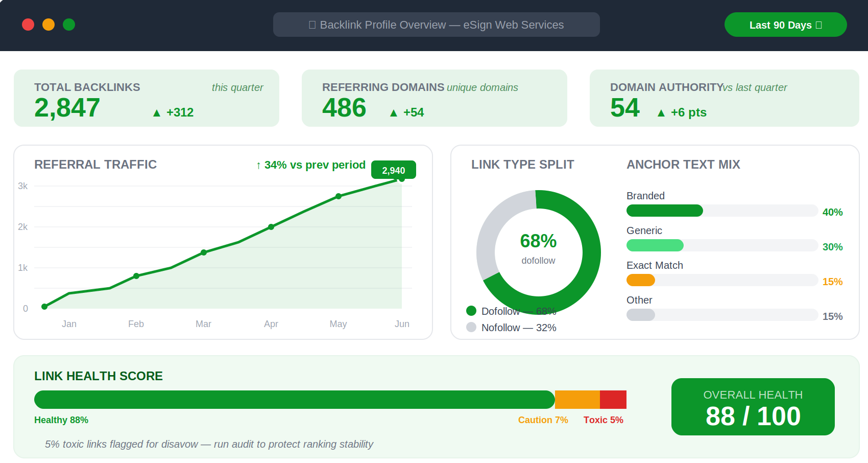Click the Nofollow — 32% legend text
The height and width of the screenshot is (463, 868).
519,328
